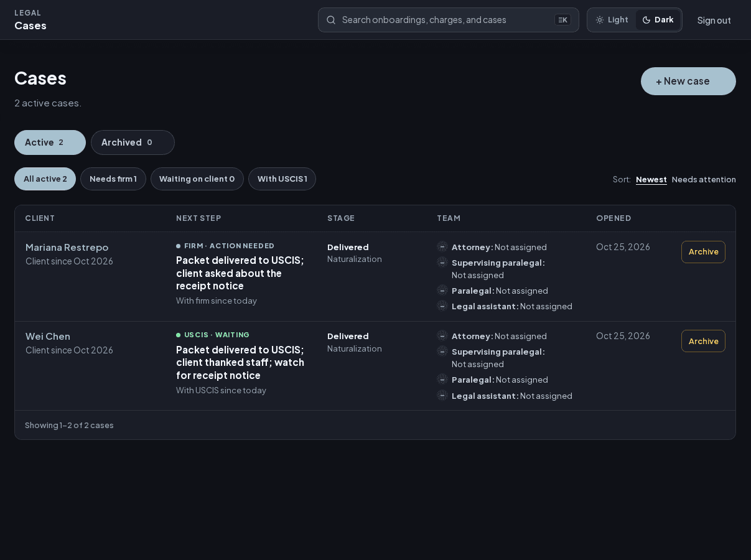Click the attorney icon in Mariana Restrepo's row
Screen dimensions: 751x560
[442, 247]
